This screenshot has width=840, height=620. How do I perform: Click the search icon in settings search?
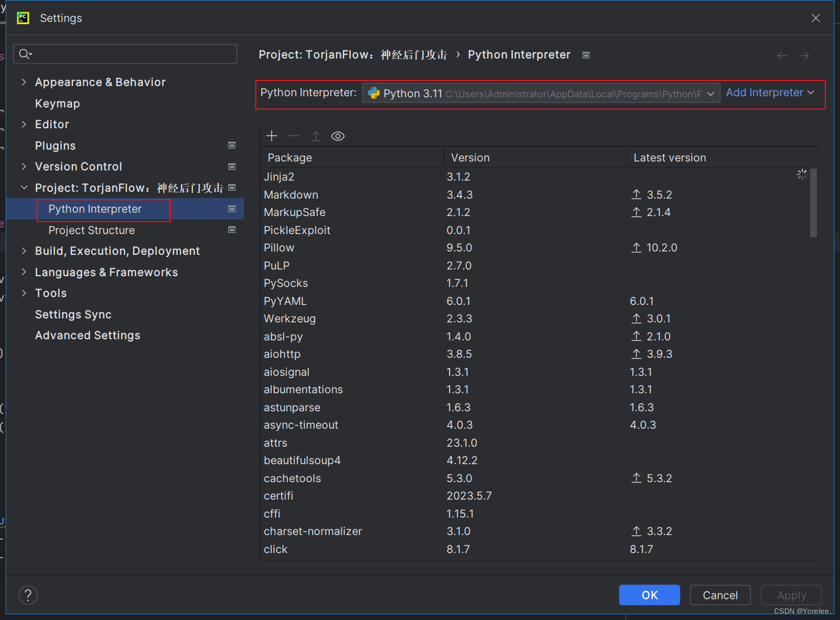point(25,54)
